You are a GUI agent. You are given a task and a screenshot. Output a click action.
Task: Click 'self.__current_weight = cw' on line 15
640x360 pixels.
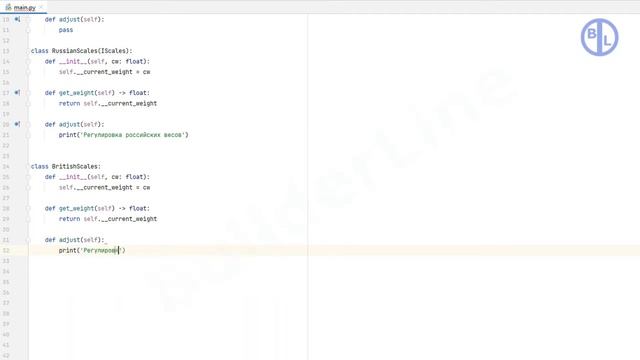(x=104, y=72)
